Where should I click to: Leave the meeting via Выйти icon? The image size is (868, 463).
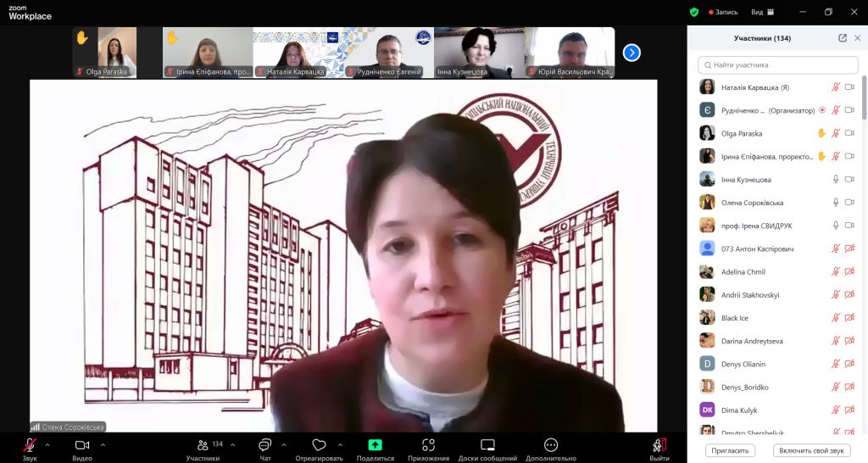point(659,445)
